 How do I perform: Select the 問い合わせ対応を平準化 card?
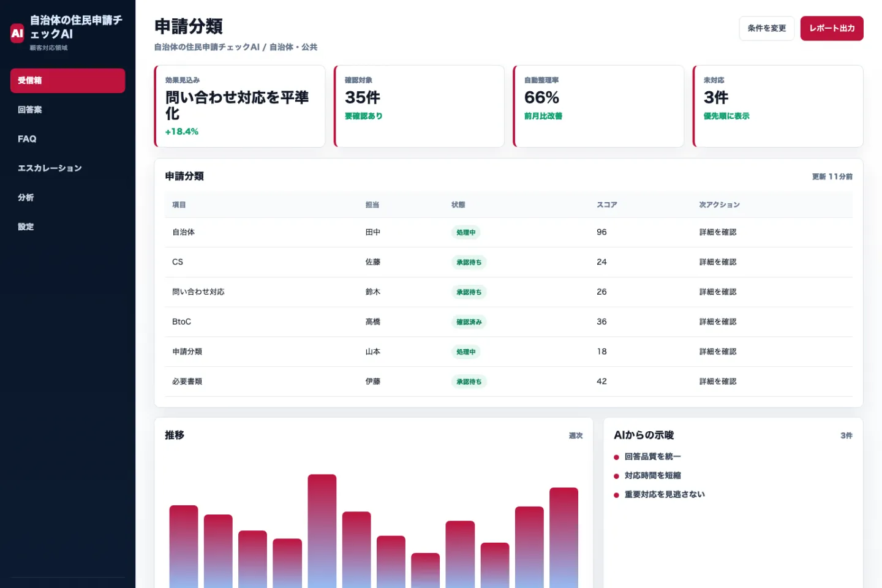click(239, 106)
